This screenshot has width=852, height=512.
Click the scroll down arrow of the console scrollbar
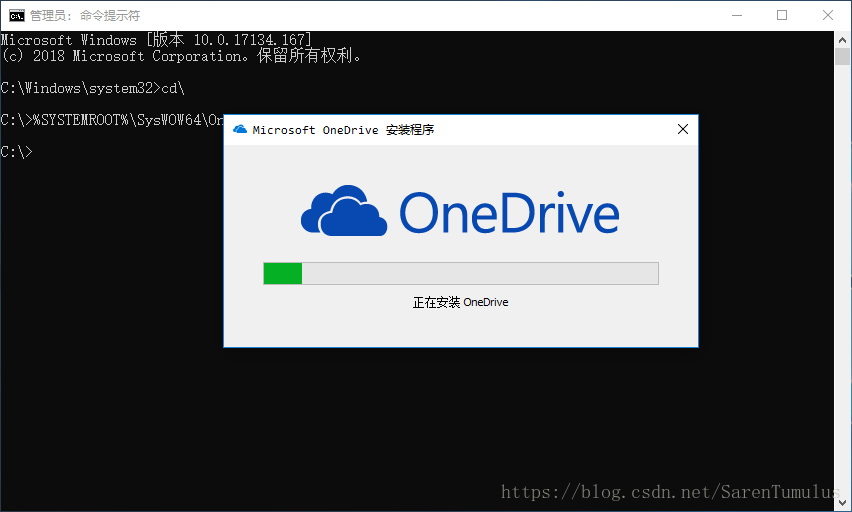[842, 503]
